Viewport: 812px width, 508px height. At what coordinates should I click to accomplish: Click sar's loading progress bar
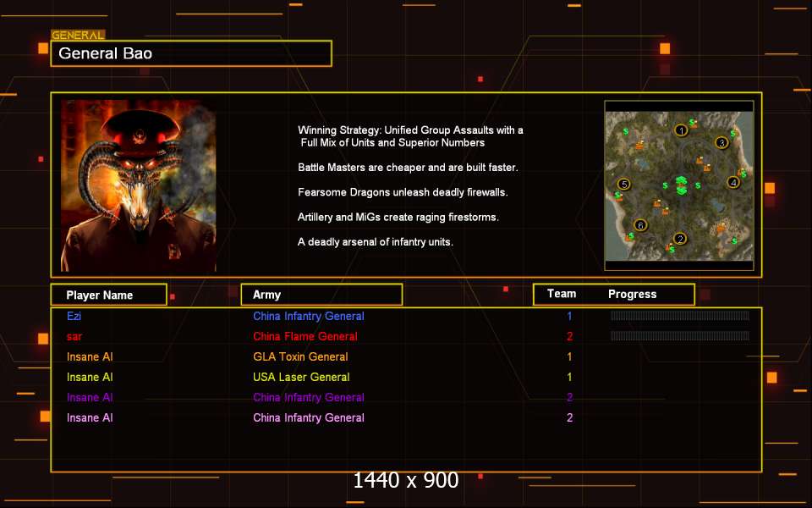(679, 336)
